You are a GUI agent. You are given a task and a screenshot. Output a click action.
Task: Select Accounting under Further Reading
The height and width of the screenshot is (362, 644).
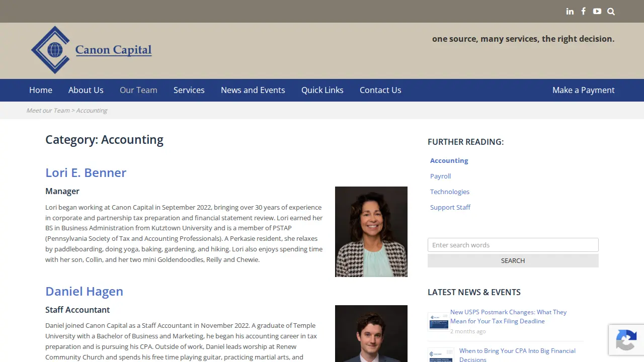[449, 160]
